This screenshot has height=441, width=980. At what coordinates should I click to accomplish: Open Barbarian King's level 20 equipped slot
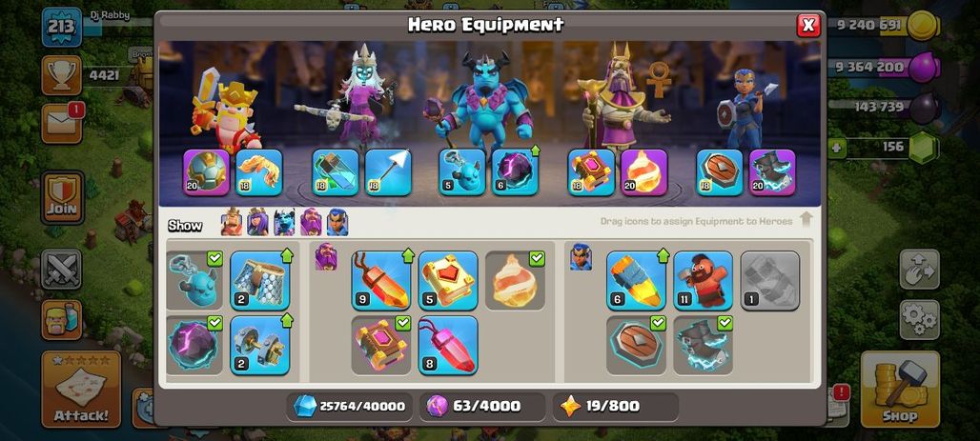206,171
